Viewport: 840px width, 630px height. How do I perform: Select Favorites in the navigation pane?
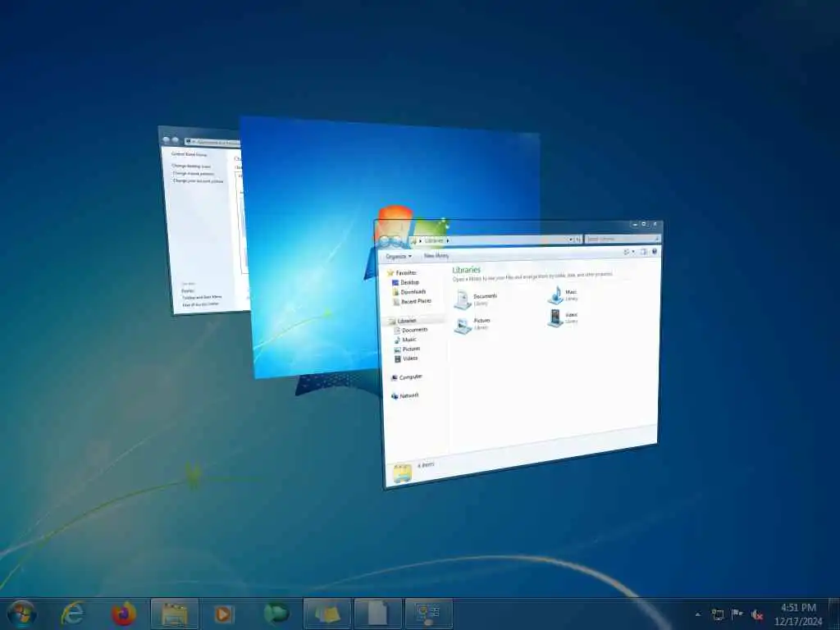[402, 272]
